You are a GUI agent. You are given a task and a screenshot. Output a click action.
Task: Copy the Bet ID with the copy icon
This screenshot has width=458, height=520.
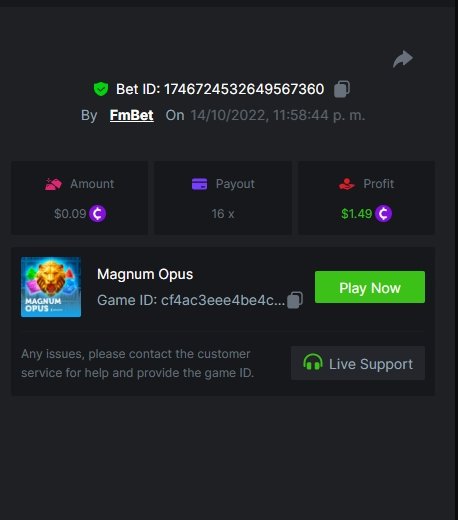(x=342, y=89)
